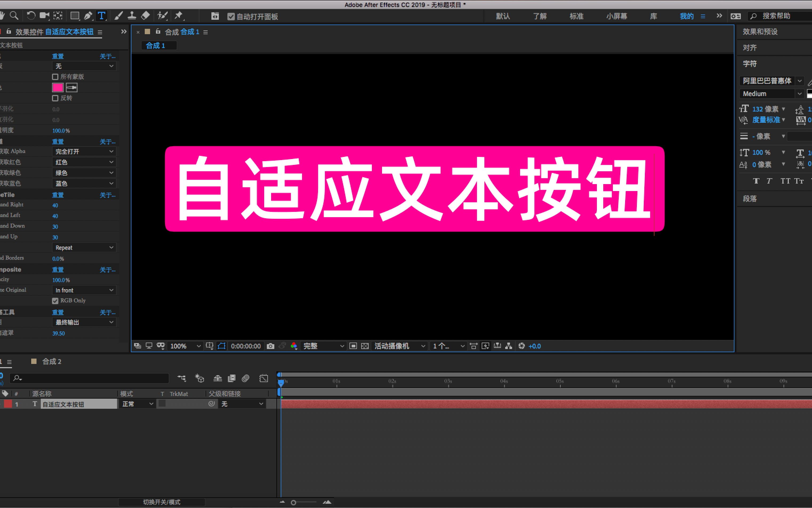Screen dimensions: 812x508
Task: Uncheck the RGB Only checkbox
Action: click(55, 301)
